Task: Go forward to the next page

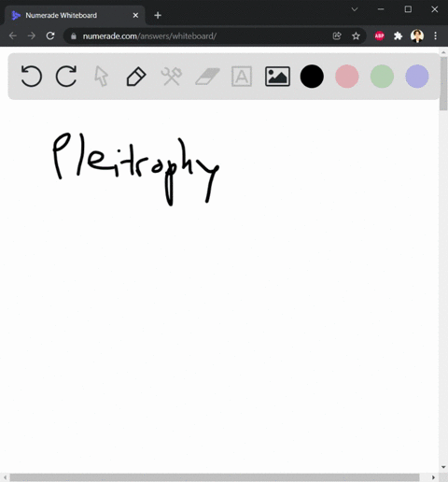Action: tap(32, 35)
